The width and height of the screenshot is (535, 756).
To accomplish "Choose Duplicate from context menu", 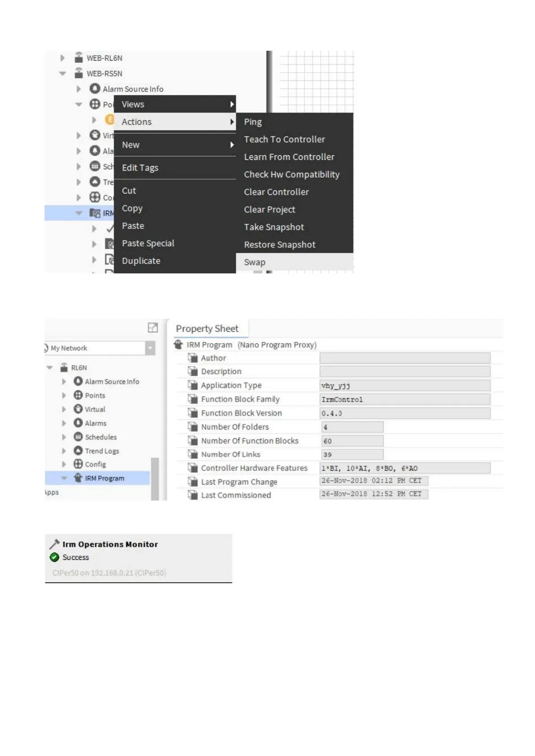I will coord(175,260).
